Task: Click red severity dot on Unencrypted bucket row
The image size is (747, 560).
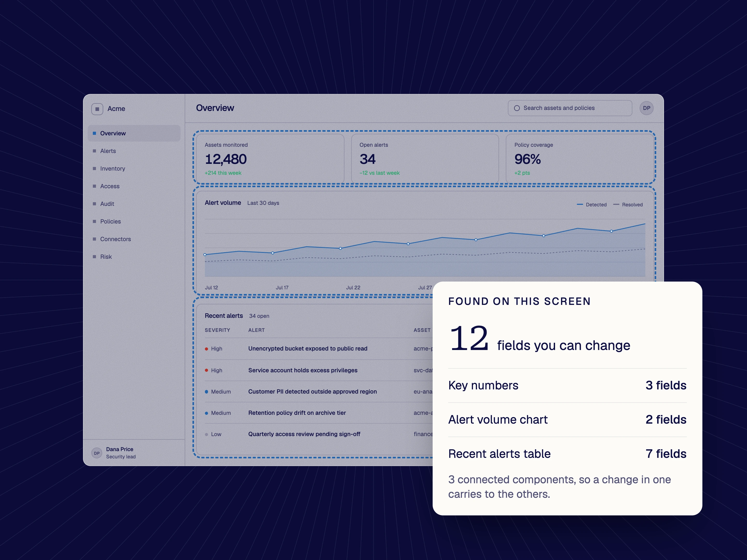Action: (x=206, y=349)
